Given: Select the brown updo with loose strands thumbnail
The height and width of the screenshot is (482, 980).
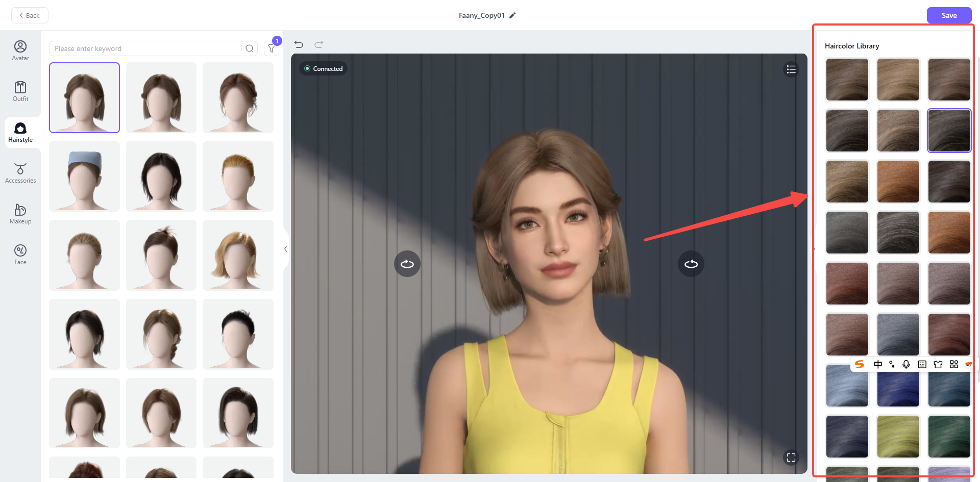Looking at the screenshot, I should point(238,97).
